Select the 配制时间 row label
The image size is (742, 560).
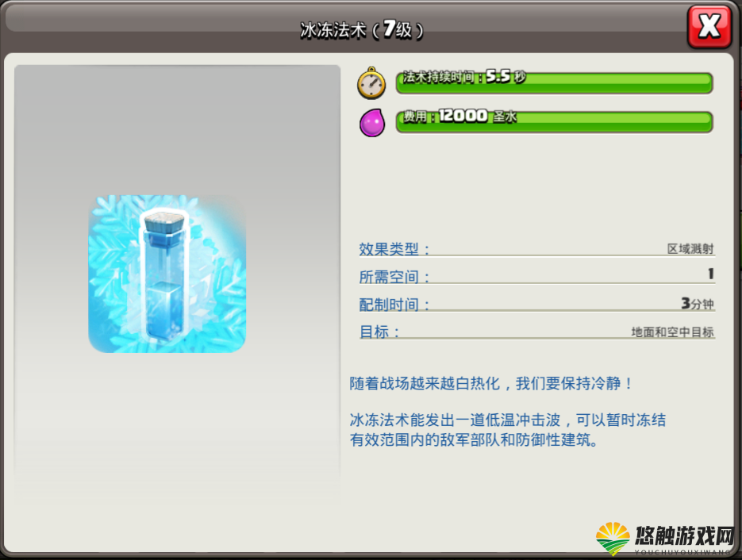[394, 305]
